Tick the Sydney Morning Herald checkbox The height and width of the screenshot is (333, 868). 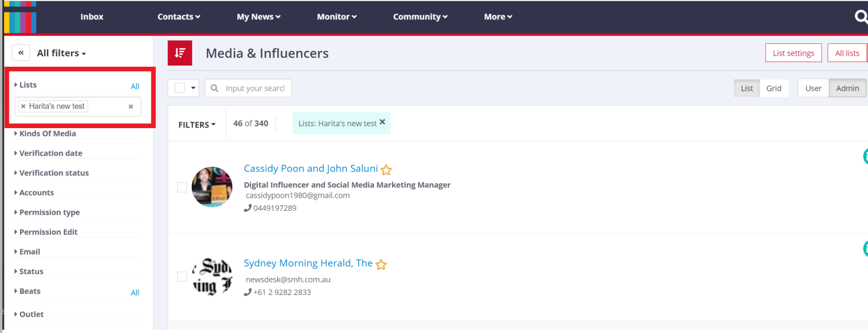[x=182, y=276]
